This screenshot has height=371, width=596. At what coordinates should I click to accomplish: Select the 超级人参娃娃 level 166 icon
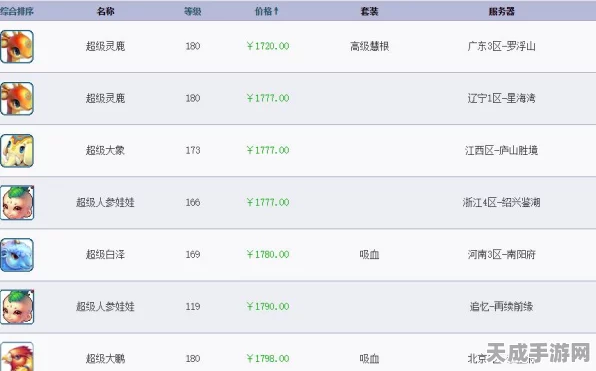tap(17, 203)
